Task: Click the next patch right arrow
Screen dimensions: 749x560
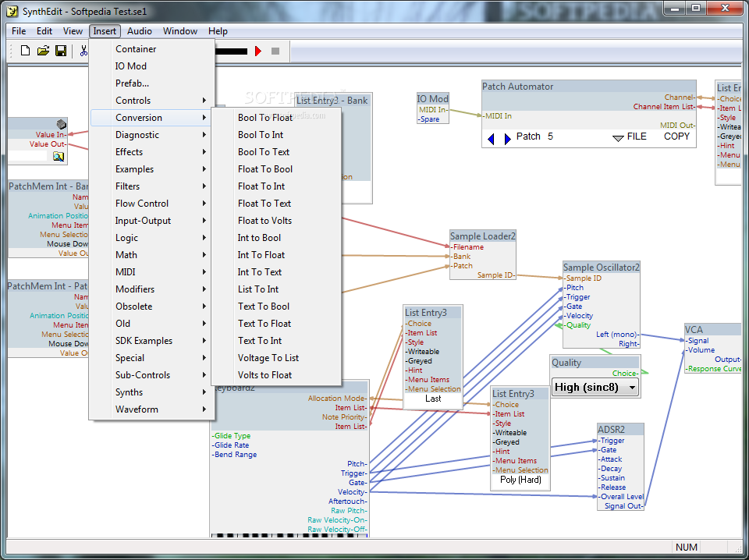Action: pyautogui.click(x=507, y=139)
